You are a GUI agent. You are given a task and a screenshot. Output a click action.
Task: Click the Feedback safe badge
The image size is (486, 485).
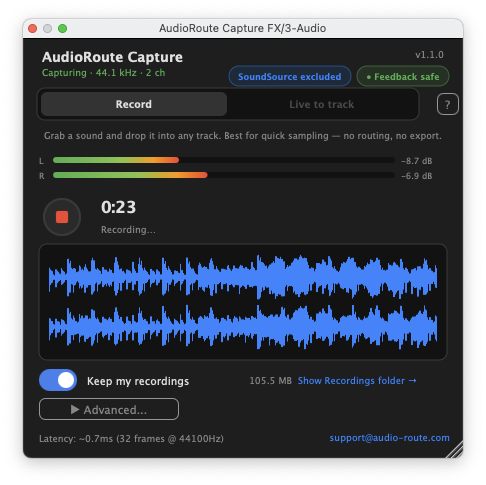pyautogui.click(x=403, y=77)
